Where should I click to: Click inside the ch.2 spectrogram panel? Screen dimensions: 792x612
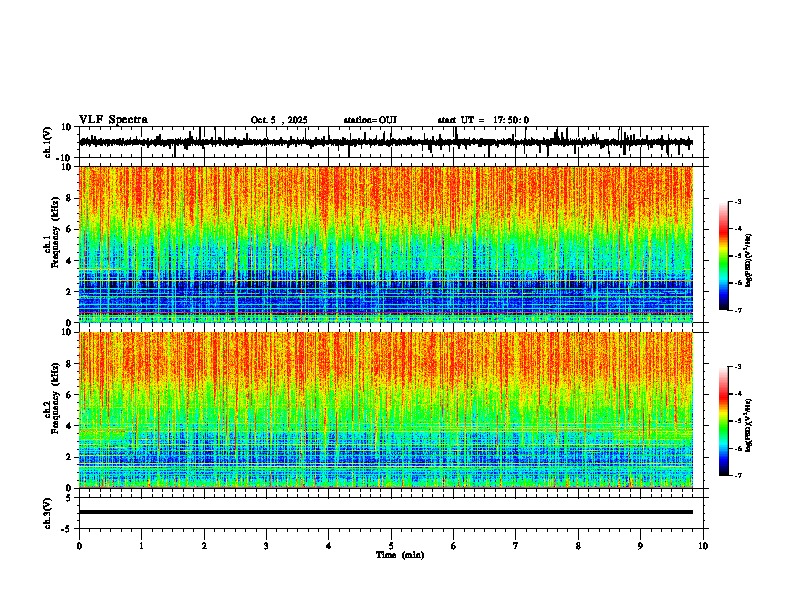[386, 410]
